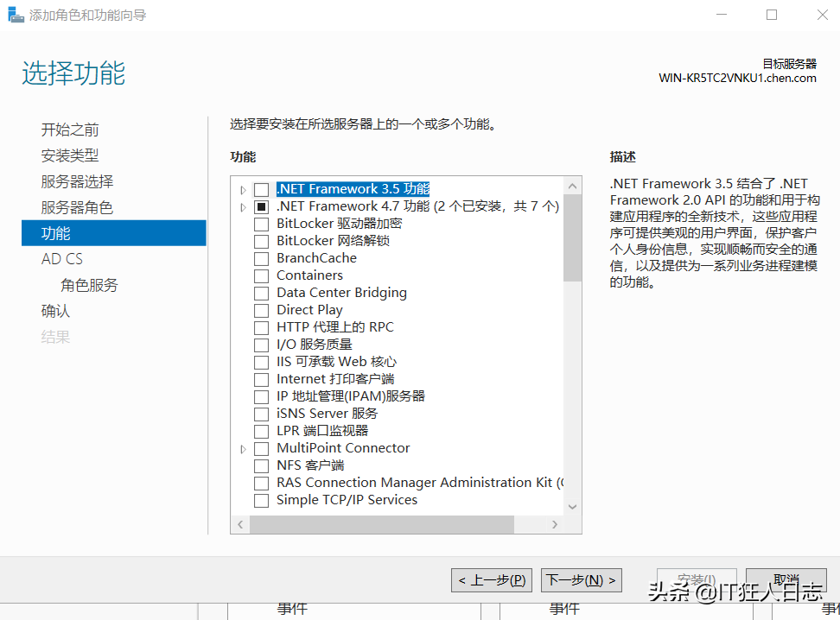Check IP 地址管理(IPAM)服务器 checkbox
840x620 pixels.
[x=262, y=396]
